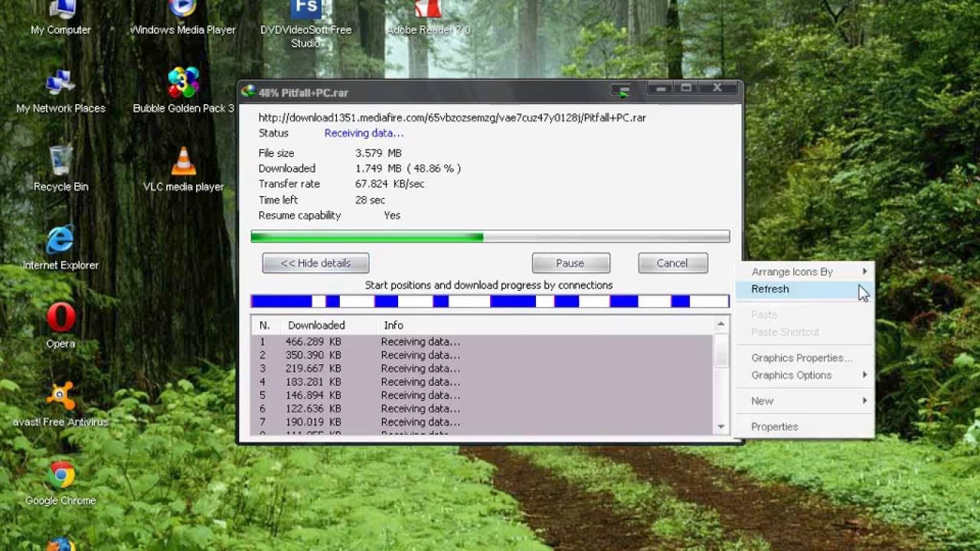Select connection 5 row with 146.894 KB
980x551 pixels.
pyautogui.click(x=482, y=396)
